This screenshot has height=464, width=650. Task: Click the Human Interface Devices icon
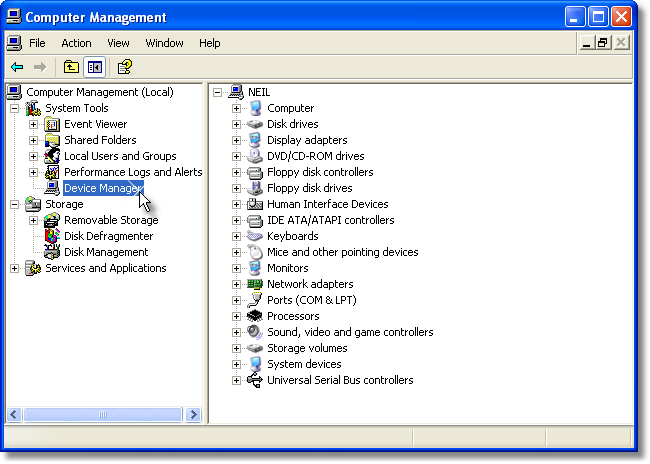pos(255,204)
